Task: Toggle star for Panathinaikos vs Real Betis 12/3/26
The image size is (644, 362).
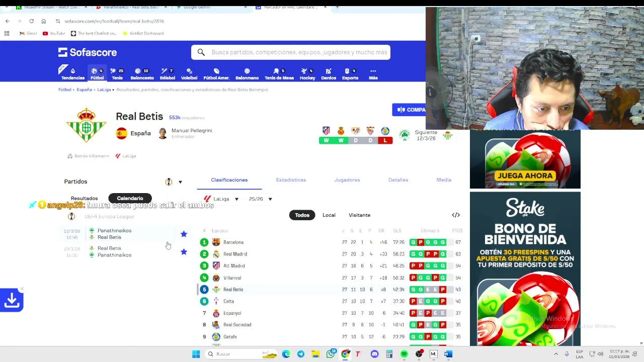Action: 184,234
